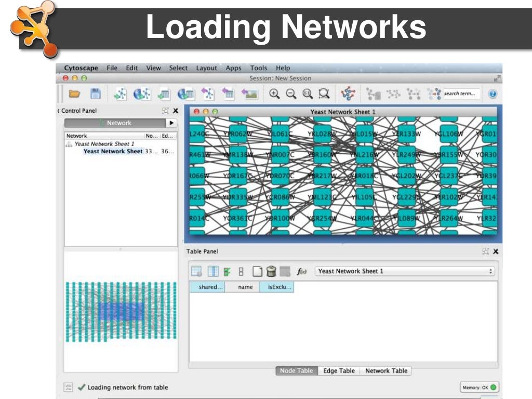Zoom out magnifier icon
532x399 pixels.
coord(291,94)
